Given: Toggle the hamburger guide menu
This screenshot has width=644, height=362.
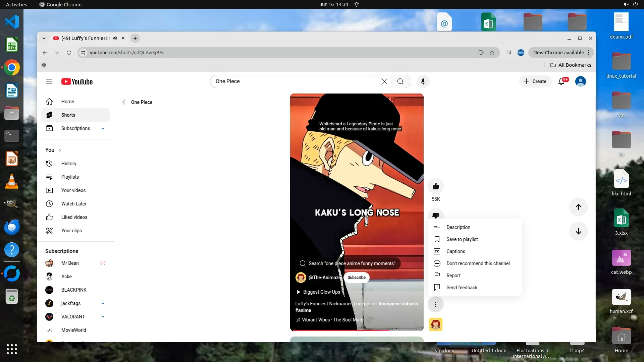Looking at the screenshot, I should pyautogui.click(x=49, y=81).
